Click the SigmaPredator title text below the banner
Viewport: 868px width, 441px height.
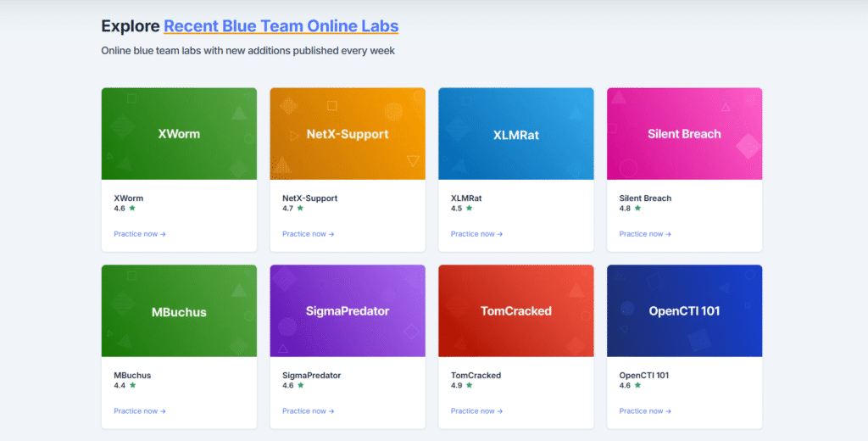(x=312, y=375)
